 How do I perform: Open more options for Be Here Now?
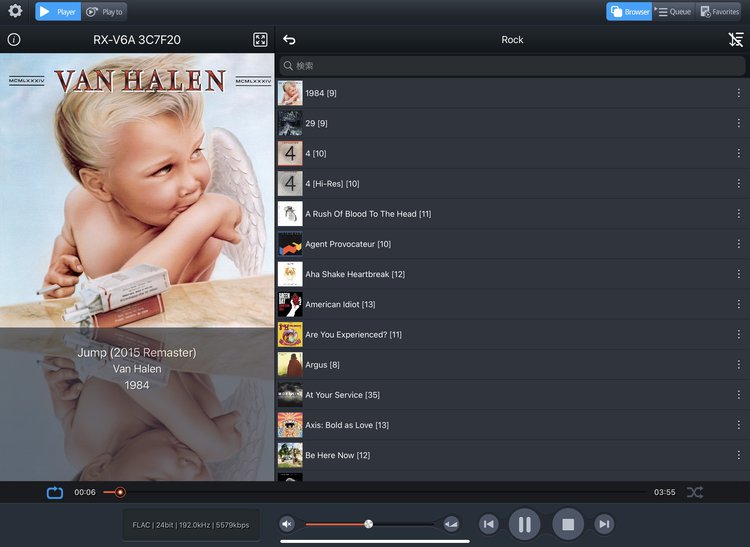(x=739, y=455)
